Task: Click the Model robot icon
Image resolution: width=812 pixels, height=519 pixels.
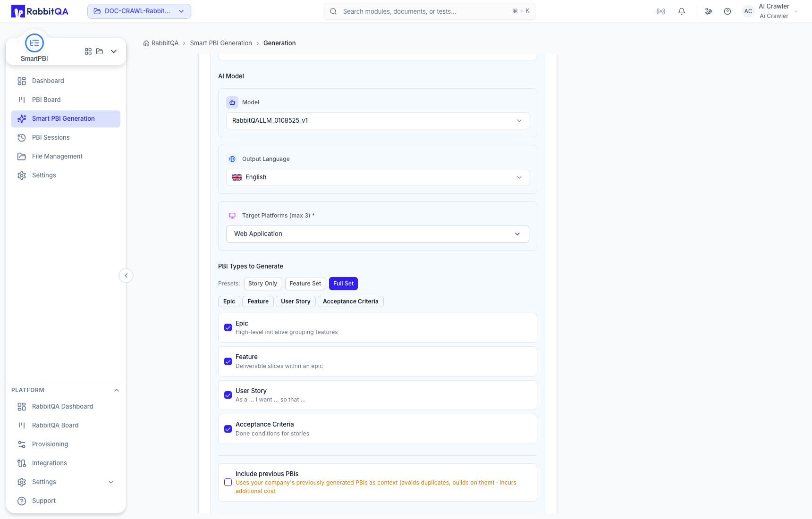Action: [x=232, y=102]
